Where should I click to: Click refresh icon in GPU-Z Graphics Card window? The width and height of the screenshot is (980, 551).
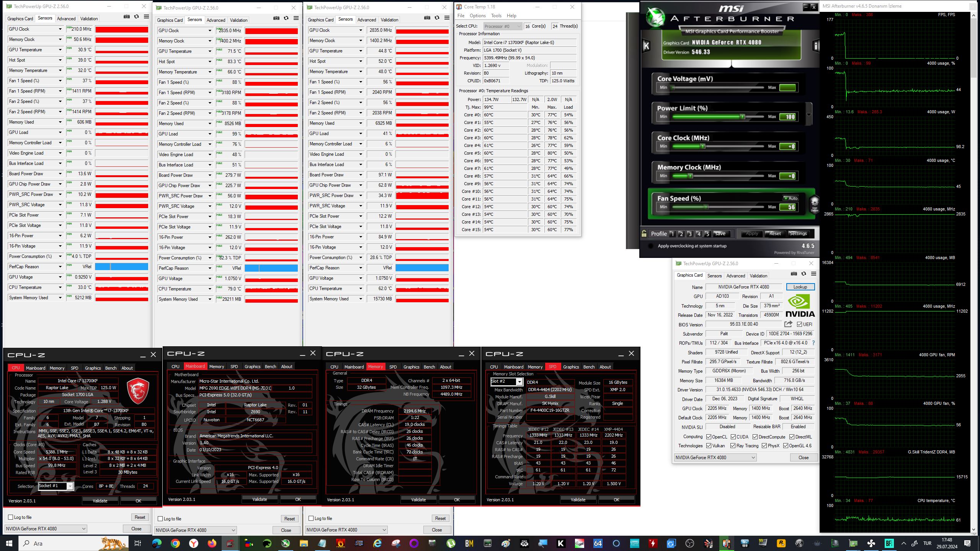tap(804, 274)
